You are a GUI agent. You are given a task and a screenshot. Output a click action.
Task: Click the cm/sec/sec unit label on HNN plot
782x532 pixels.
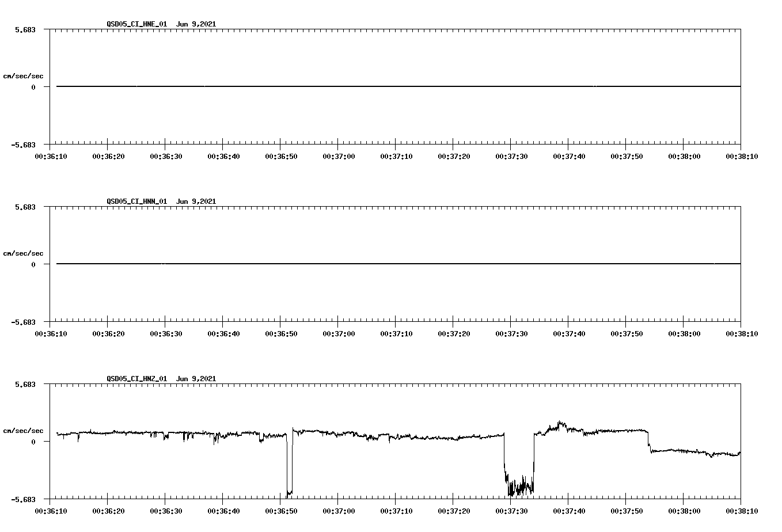pyautogui.click(x=24, y=253)
